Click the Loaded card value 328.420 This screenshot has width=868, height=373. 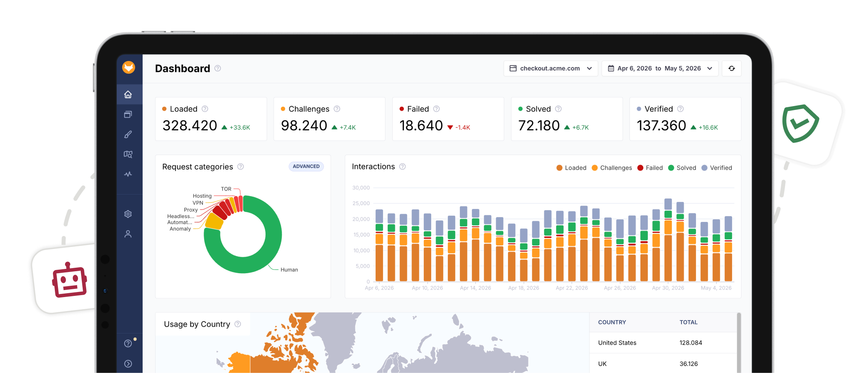pos(190,126)
